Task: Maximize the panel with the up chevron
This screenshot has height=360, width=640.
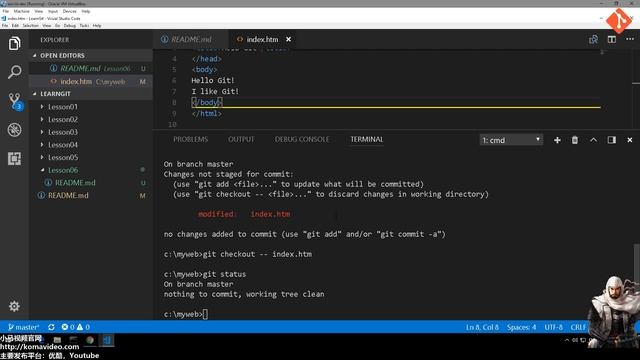Action: [x=593, y=140]
